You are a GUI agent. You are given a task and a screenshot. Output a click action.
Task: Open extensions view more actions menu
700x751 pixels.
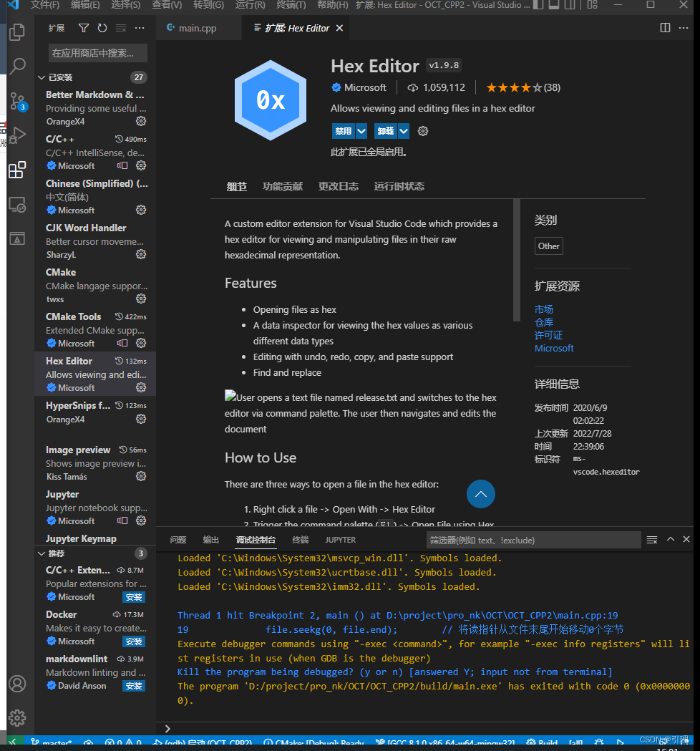[139, 27]
